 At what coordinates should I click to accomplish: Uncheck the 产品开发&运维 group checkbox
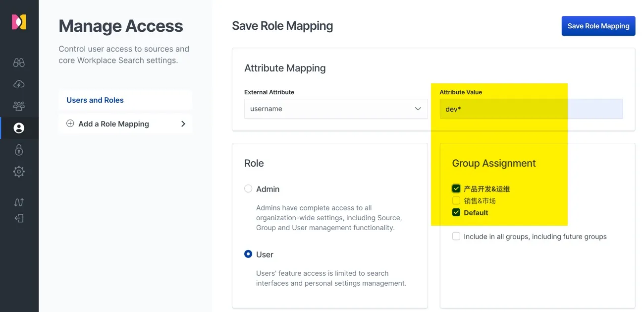[456, 189]
